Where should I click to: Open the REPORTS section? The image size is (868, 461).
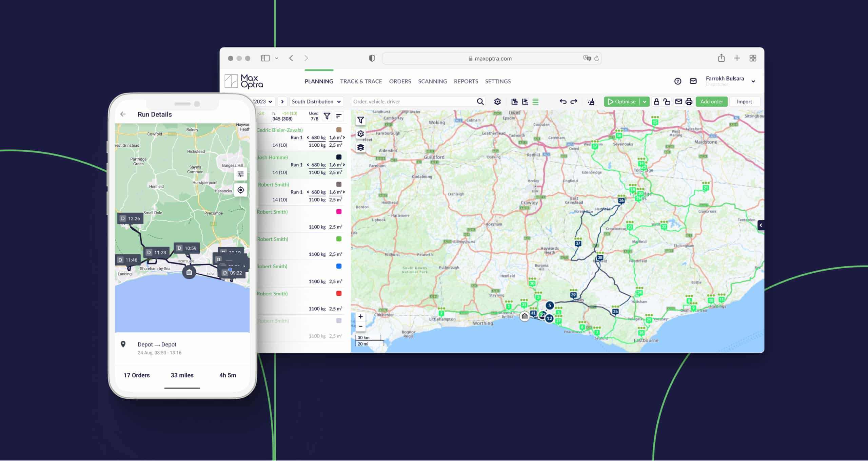tap(466, 81)
